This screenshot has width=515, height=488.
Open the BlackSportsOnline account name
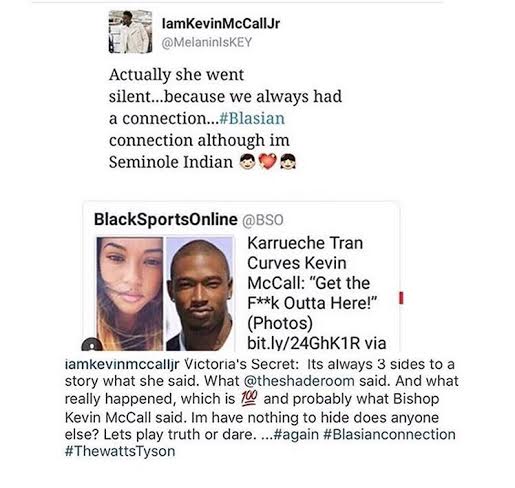point(166,219)
